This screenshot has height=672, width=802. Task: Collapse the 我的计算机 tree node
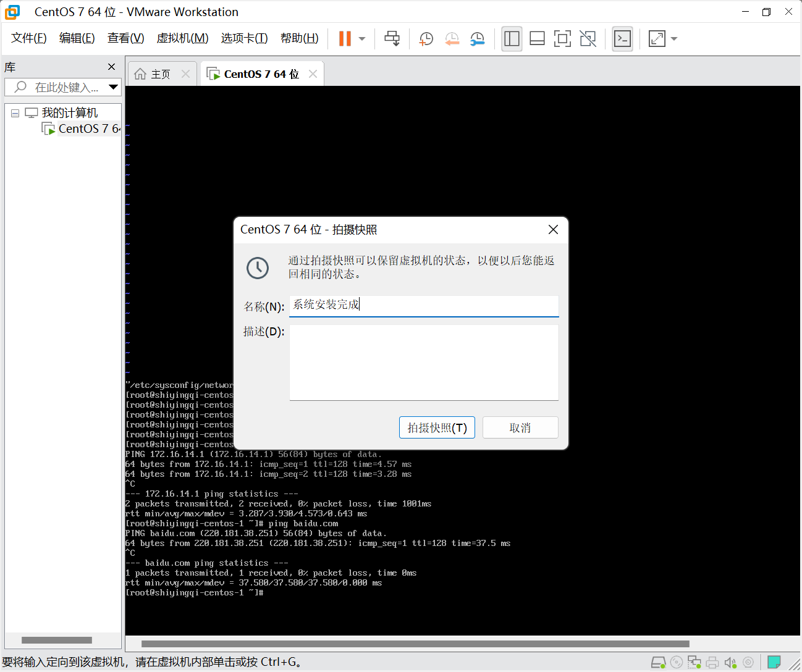15,113
